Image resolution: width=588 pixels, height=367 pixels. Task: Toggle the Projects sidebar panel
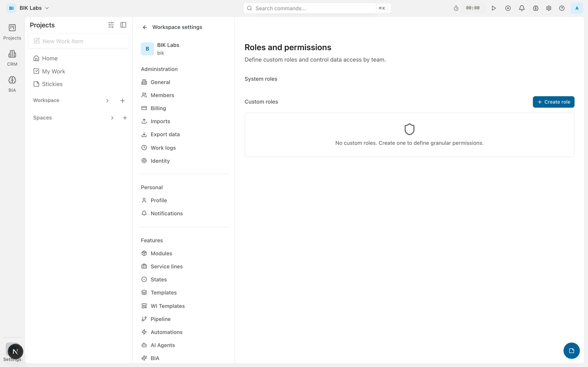[123, 25]
